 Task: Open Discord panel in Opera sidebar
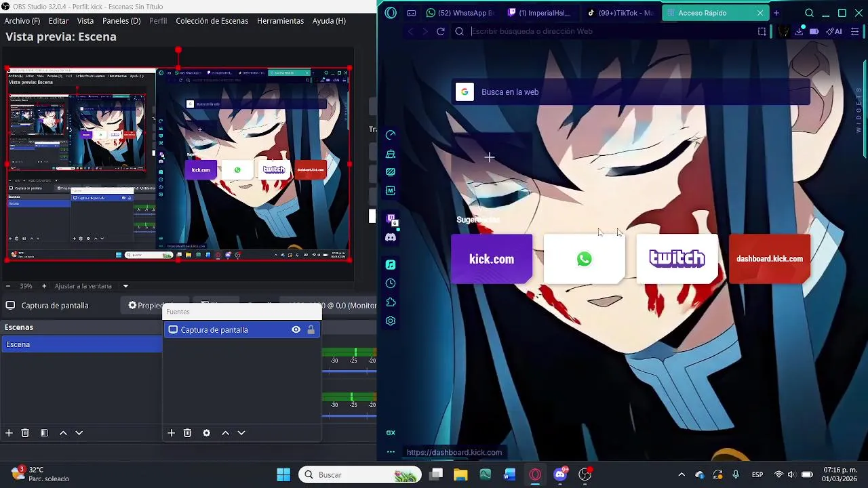pyautogui.click(x=391, y=238)
